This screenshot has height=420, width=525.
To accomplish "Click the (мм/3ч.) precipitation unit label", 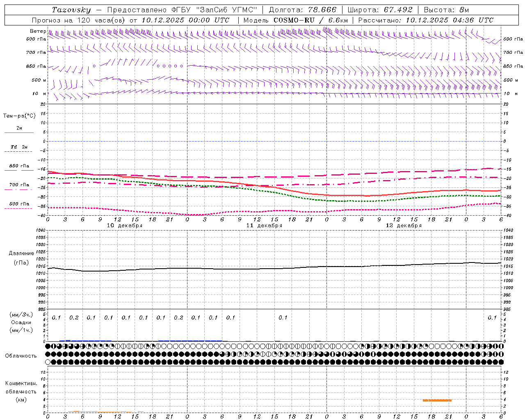I will [x=21, y=315].
